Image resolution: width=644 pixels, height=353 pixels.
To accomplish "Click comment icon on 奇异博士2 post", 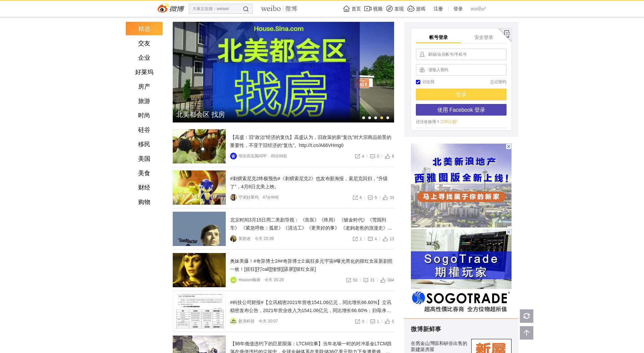I will click(x=366, y=280).
